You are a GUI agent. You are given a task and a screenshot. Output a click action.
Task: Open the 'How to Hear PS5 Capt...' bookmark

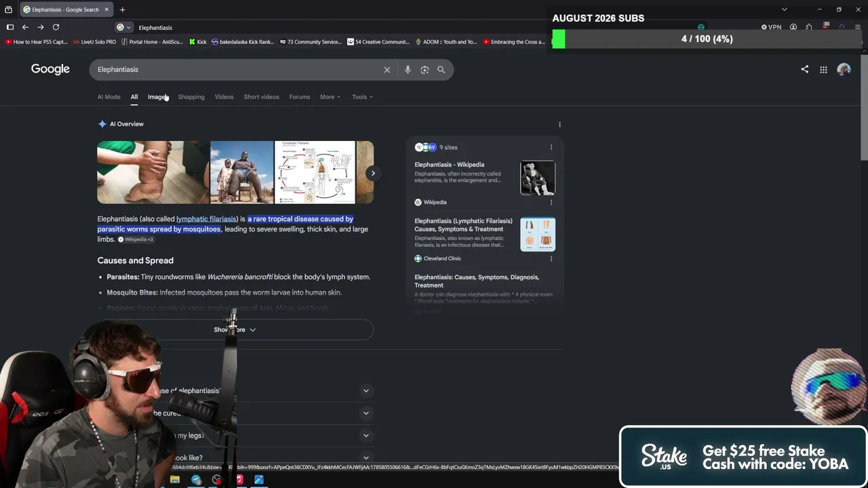(36, 42)
